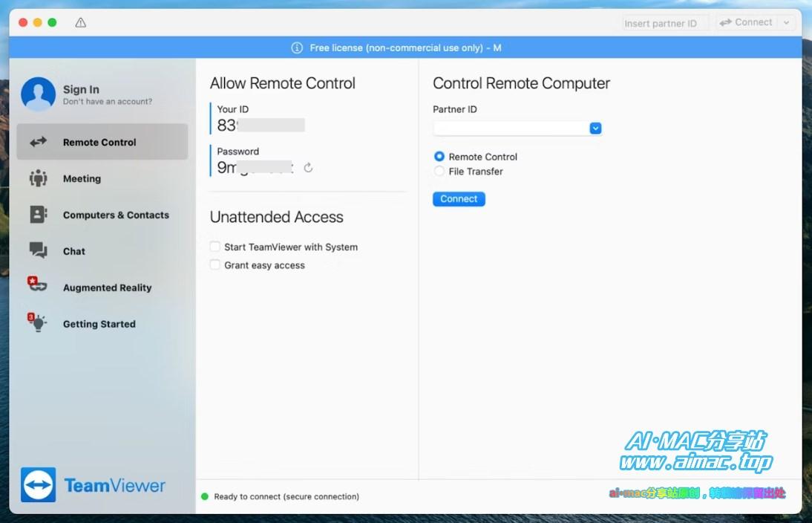Image resolution: width=812 pixels, height=523 pixels.
Task: Tick the Grant easy access checkbox
Action: point(215,265)
